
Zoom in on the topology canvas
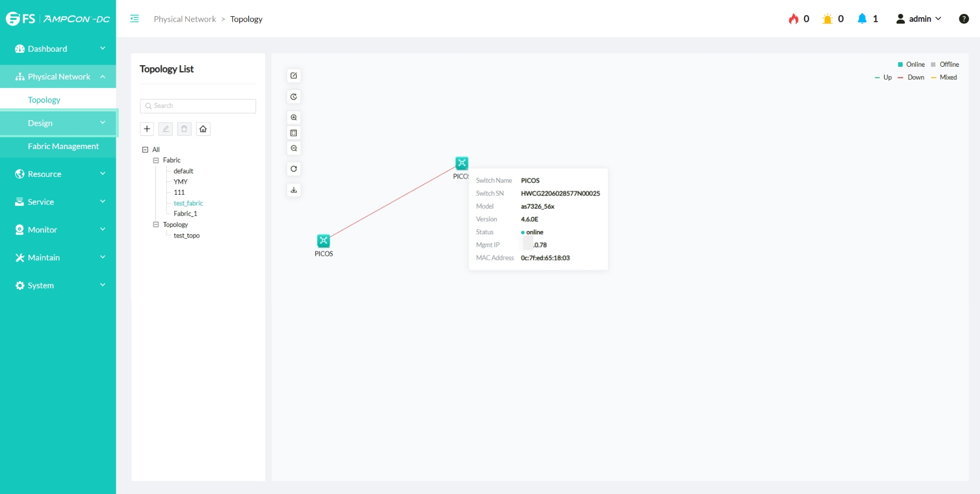[294, 117]
